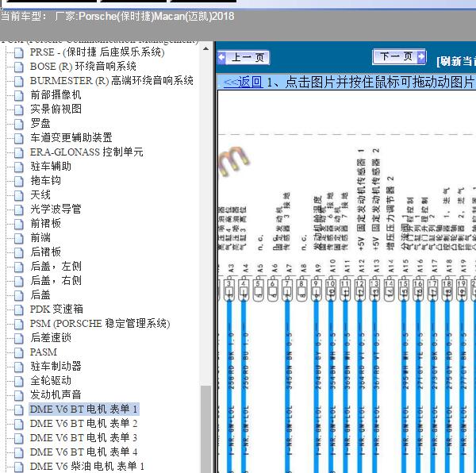Select the 拖车钩 entry label
The height and width of the screenshot is (473, 476).
click(x=45, y=181)
